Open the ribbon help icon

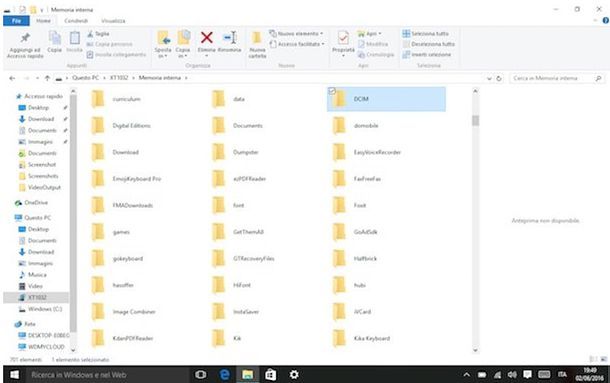pos(605,21)
